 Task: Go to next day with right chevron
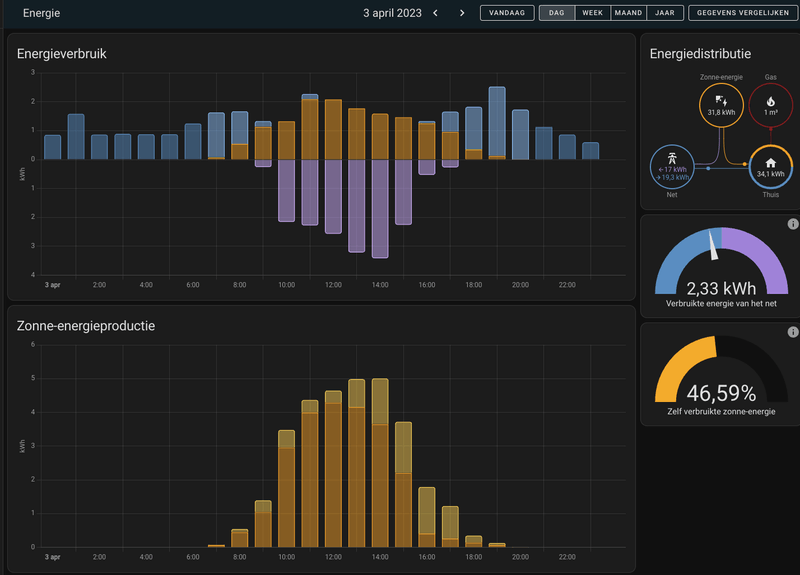tap(462, 13)
